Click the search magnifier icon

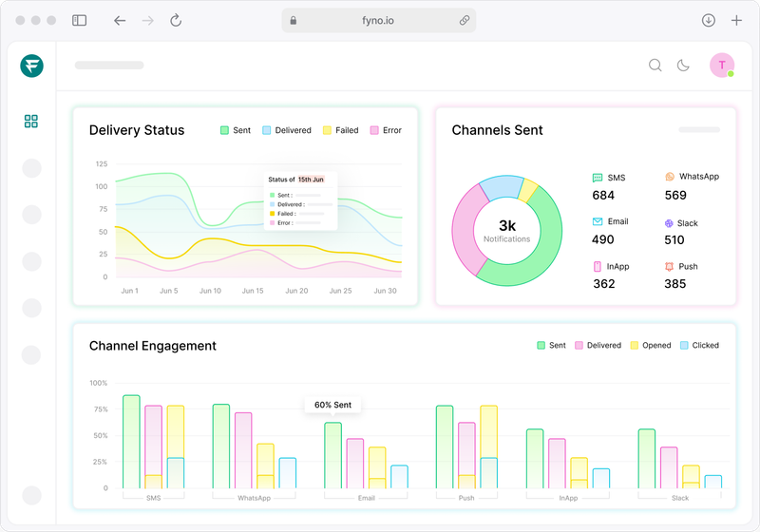click(x=655, y=66)
